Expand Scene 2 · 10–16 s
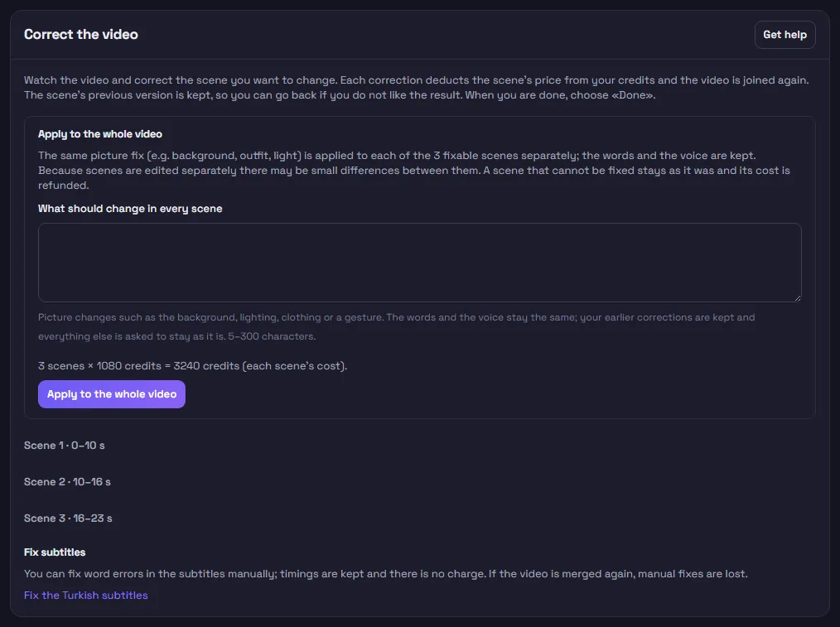This screenshot has height=627, width=840. pyautogui.click(x=67, y=482)
